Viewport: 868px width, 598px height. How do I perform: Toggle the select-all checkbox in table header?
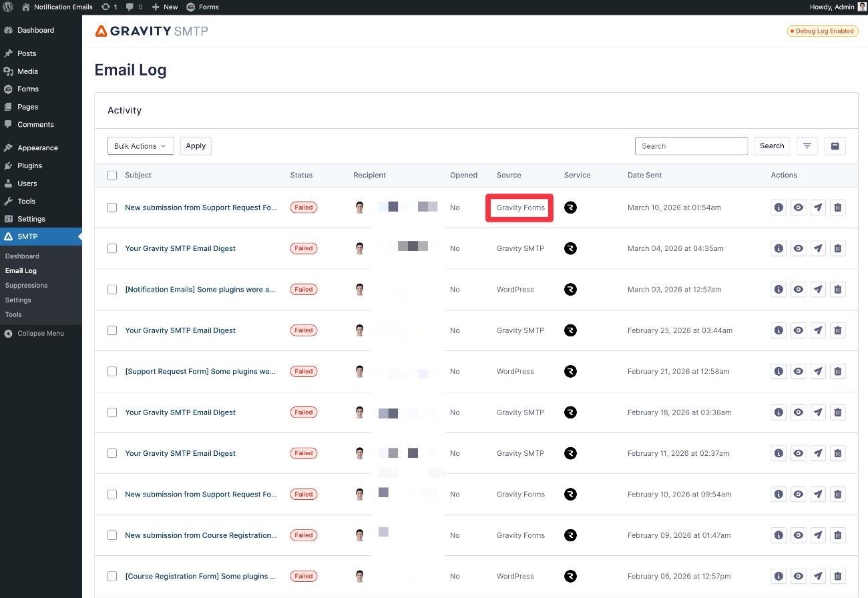[112, 175]
